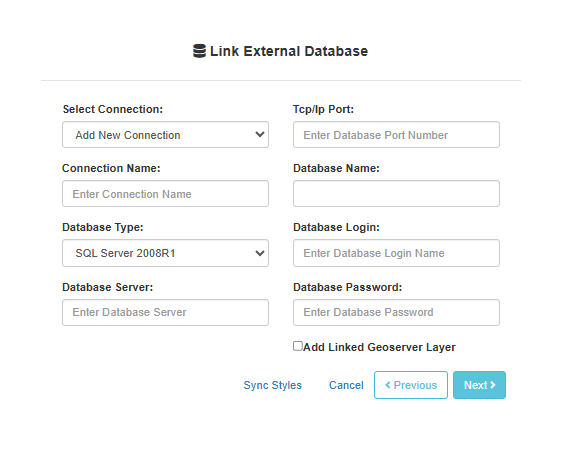This screenshot has height=463, width=587.
Task: Go back with the Previous button
Action: pos(411,385)
